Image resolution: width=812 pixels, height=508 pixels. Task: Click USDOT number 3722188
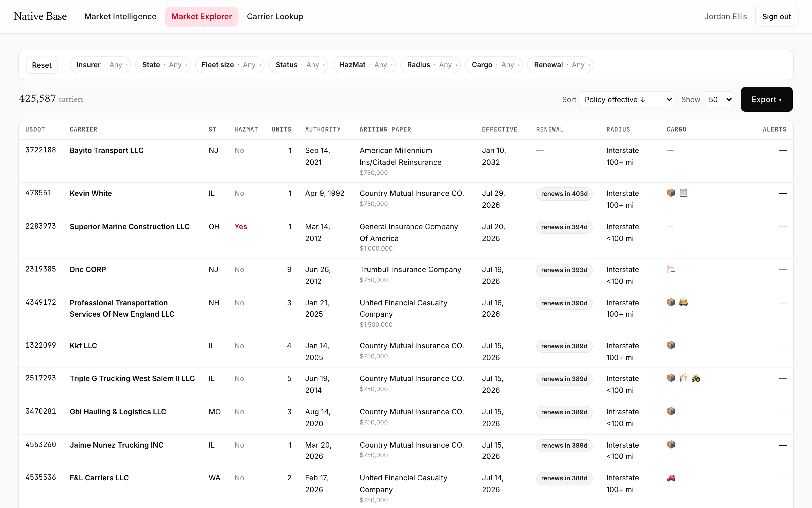(x=41, y=150)
